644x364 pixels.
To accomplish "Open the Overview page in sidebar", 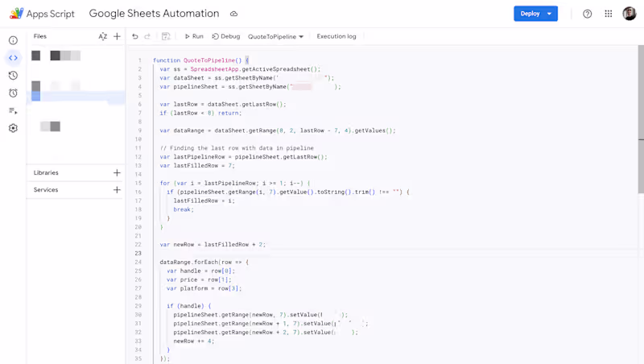I will [x=13, y=40].
